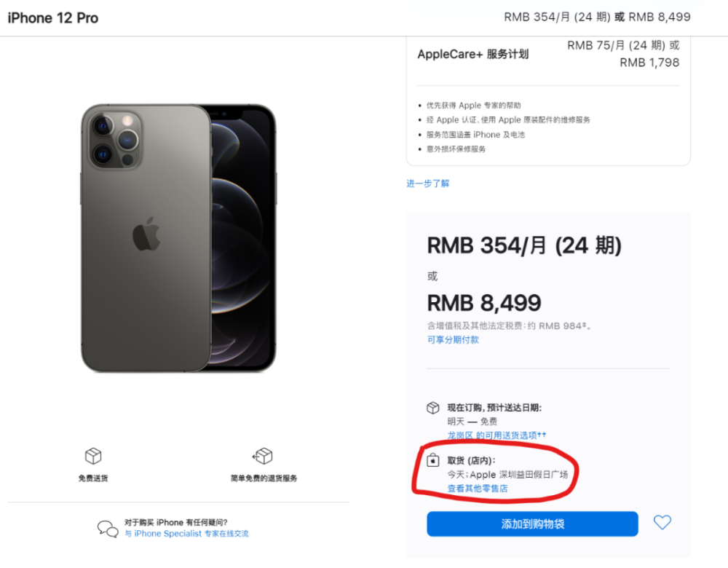The width and height of the screenshot is (728, 568).
Task: Click the iPhone 12 Pro page title
Action: (53, 17)
